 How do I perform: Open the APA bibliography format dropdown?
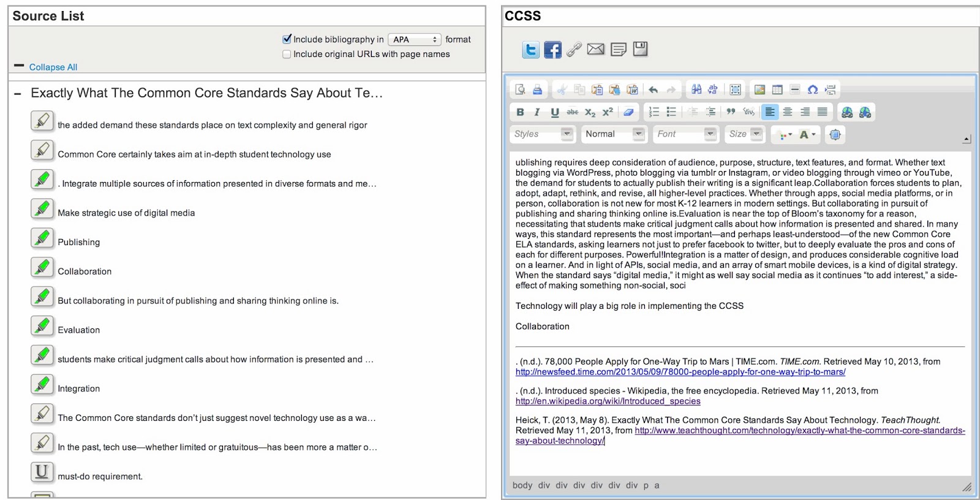point(415,40)
